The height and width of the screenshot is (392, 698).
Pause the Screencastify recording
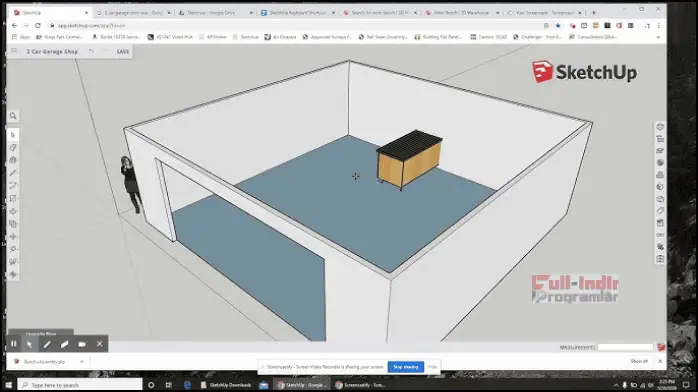click(x=14, y=344)
